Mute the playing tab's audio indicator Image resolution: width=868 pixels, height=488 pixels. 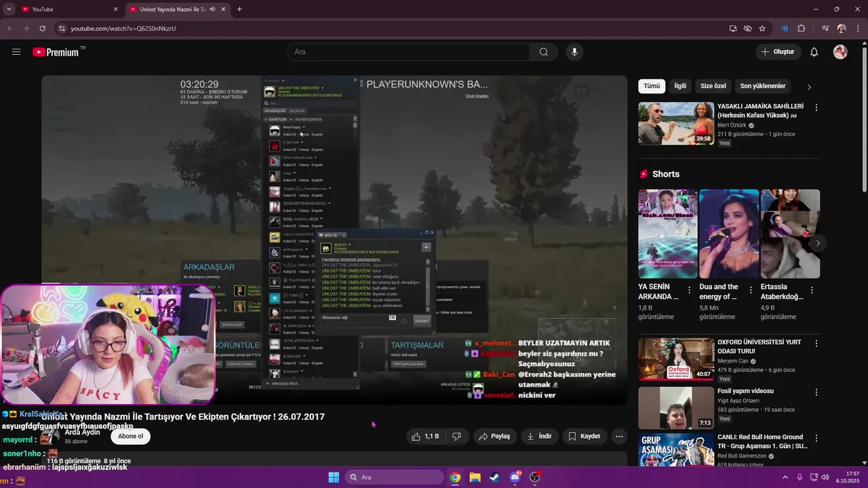(x=212, y=9)
